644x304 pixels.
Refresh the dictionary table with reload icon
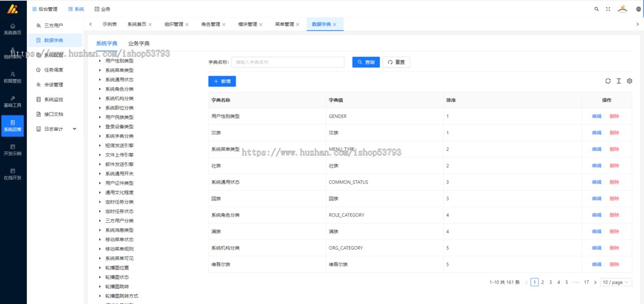point(608,81)
